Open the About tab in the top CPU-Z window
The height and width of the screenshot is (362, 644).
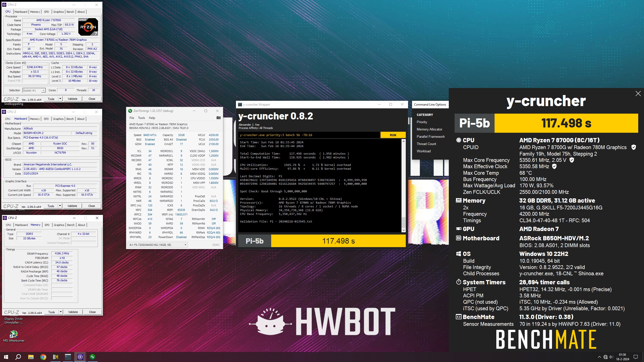[81, 12]
